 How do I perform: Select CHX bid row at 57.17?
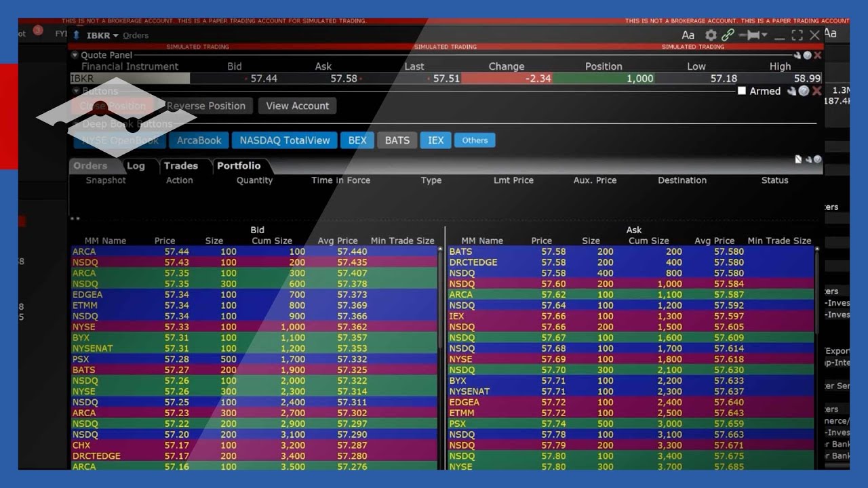coord(254,445)
